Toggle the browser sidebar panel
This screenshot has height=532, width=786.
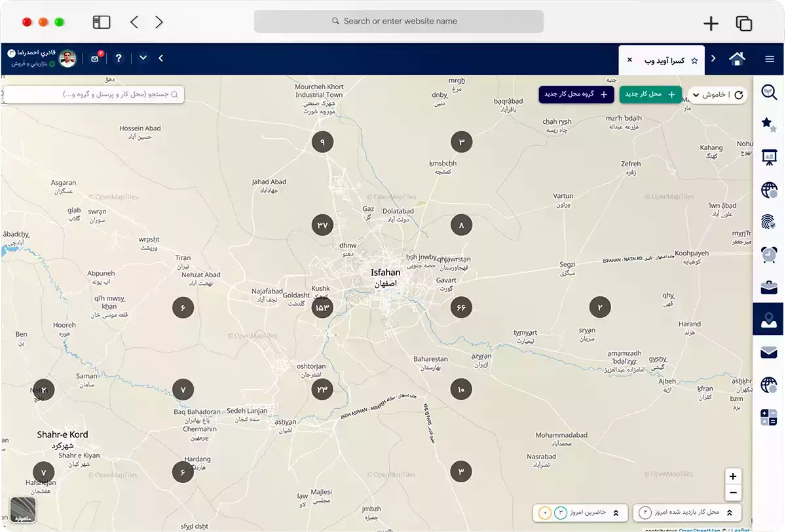pos(102,22)
